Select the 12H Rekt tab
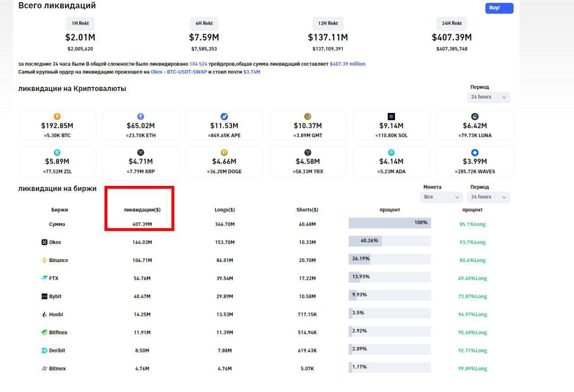This screenshot has width=574, height=392. (x=328, y=23)
